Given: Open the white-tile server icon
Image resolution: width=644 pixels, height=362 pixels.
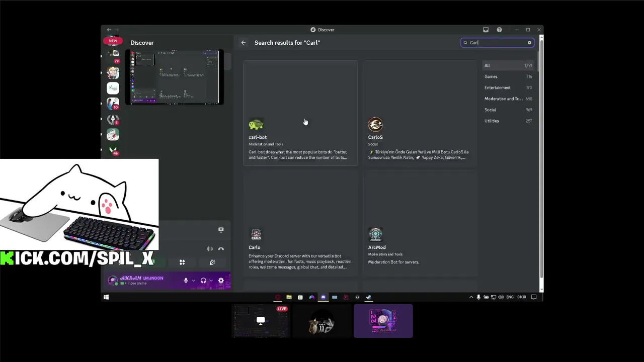Looking at the screenshot, I should pyautogui.click(x=113, y=88).
